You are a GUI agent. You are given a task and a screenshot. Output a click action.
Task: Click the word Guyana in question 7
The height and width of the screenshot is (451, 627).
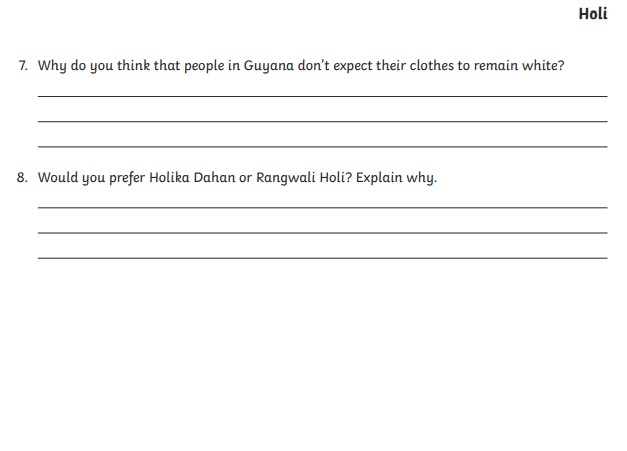pyautogui.click(x=269, y=66)
